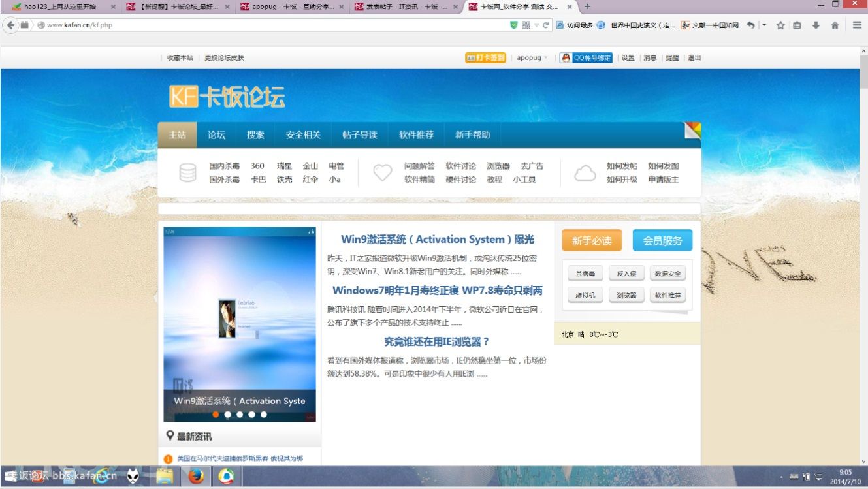Open the downloads arrow icon
Image resolution: width=868 pixels, height=489 pixels.
coord(816,25)
